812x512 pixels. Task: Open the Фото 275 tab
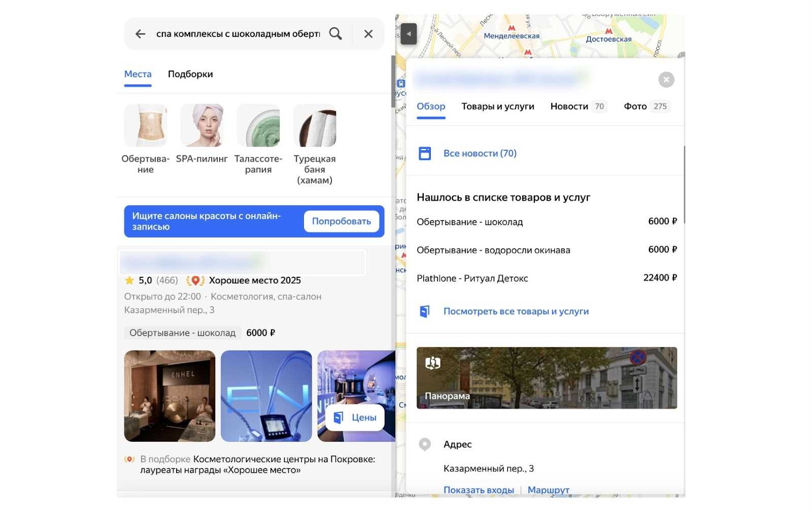click(x=647, y=106)
